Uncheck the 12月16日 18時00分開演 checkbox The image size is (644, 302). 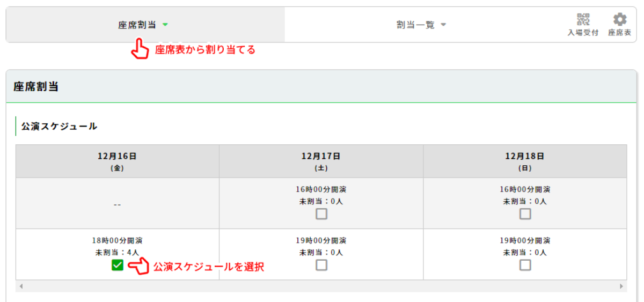pyautogui.click(x=118, y=265)
